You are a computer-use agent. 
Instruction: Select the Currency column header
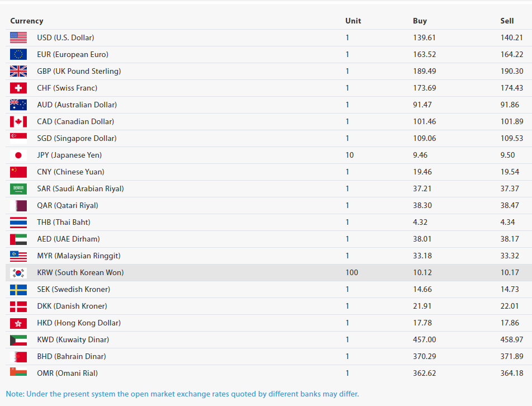(27, 21)
